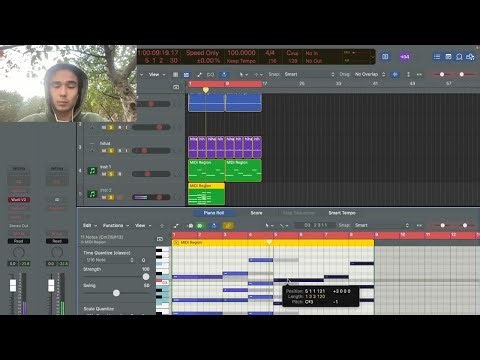Mute the Inst 2 track
The width and height of the screenshot is (480, 360).
104,197
